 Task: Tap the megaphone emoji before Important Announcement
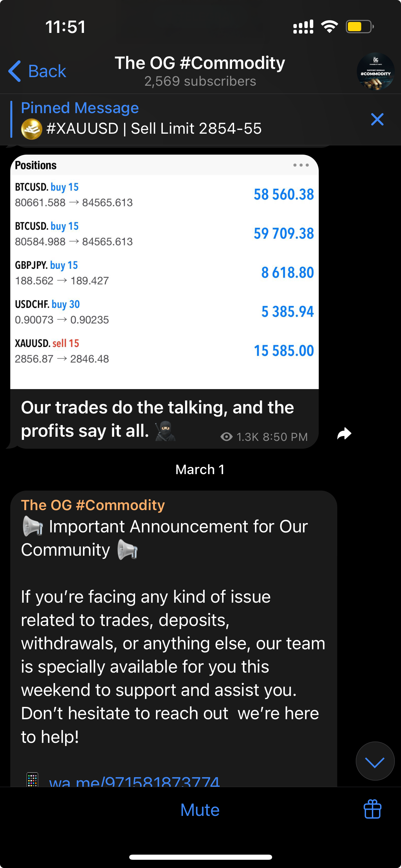click(x=33, y=527)
